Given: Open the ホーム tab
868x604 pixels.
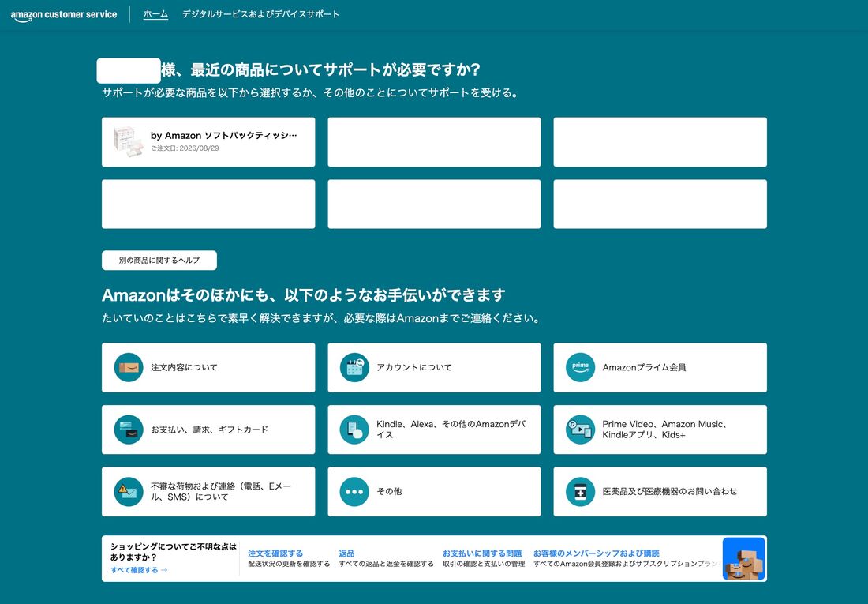Looking at the screenshot, I should point(155,14).
